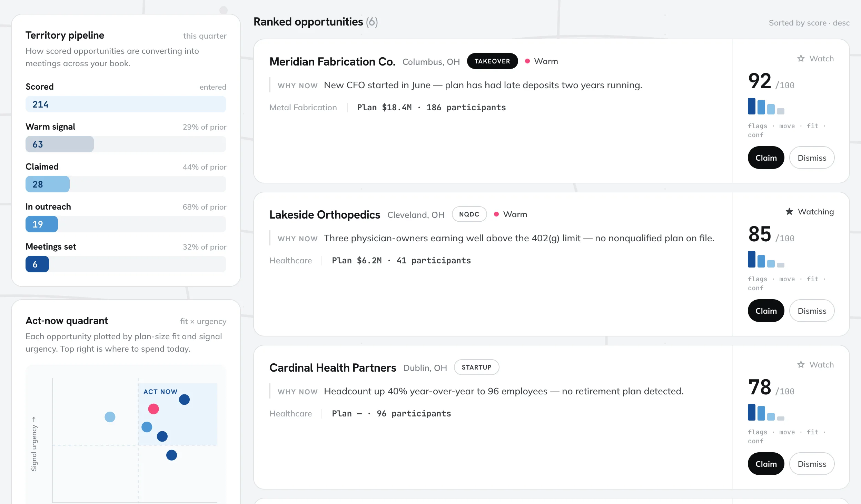Dismiss the Cardinal Health Partners opportunity
This screenshot has height=504, width=861.
812,464
